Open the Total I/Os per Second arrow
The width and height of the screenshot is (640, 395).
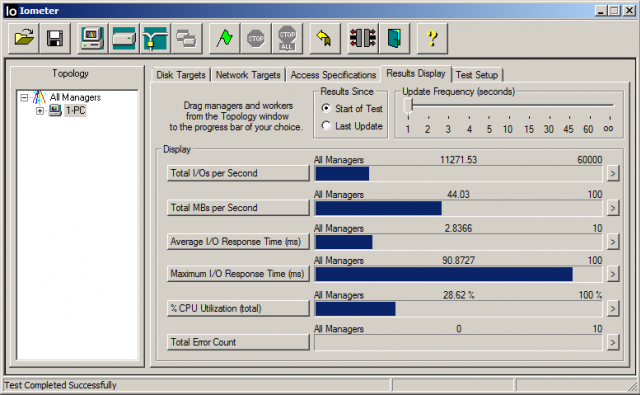pos(613,173)
